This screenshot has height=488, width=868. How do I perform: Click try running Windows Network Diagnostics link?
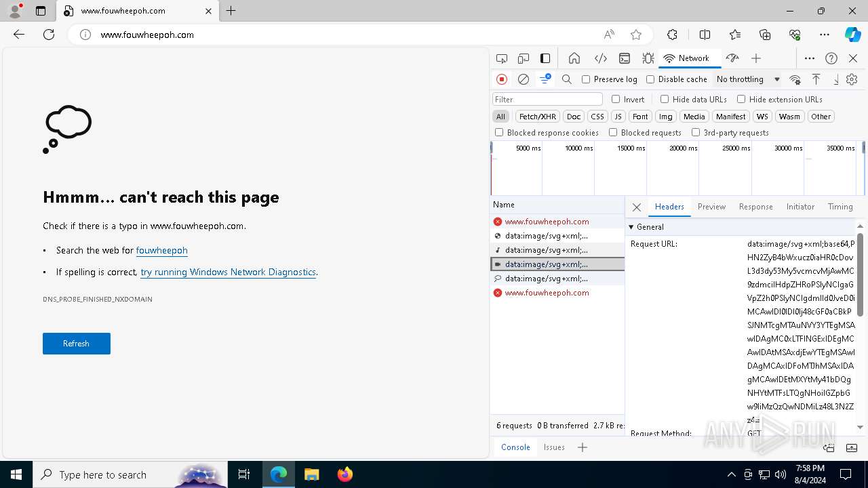[228, 272]
